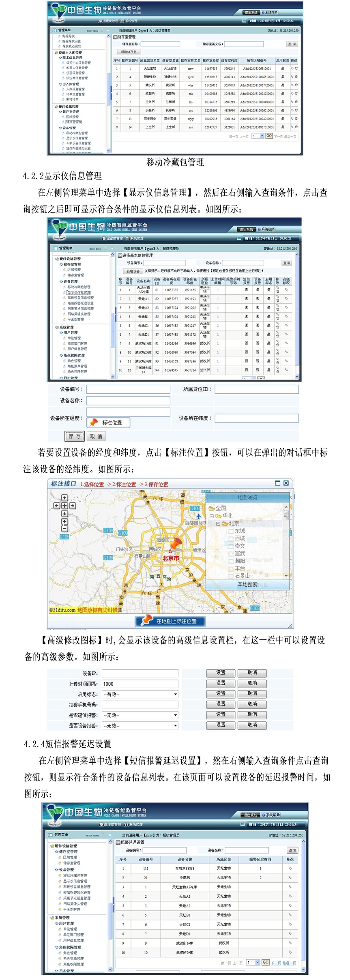Pan the map left with arrow

point(57,506)
